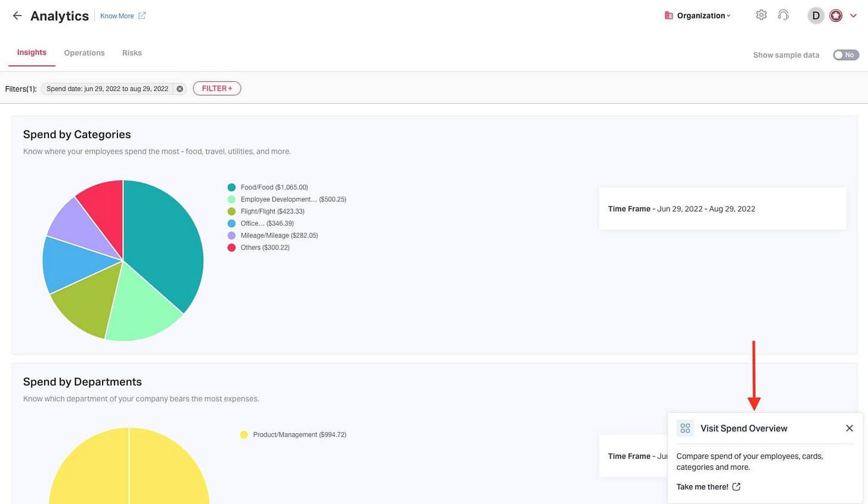Click the red star badge icon

point(836,15)
